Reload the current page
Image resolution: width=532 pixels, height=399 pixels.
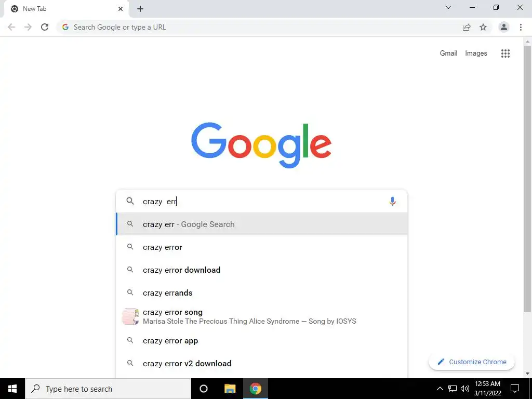coord(45,27)
